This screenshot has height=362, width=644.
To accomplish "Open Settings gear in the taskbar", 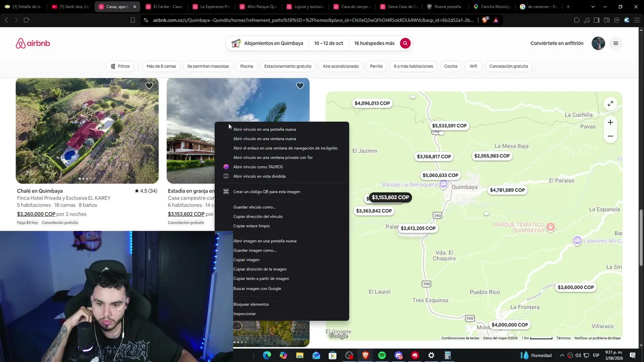I will click(x=431, y=355).
